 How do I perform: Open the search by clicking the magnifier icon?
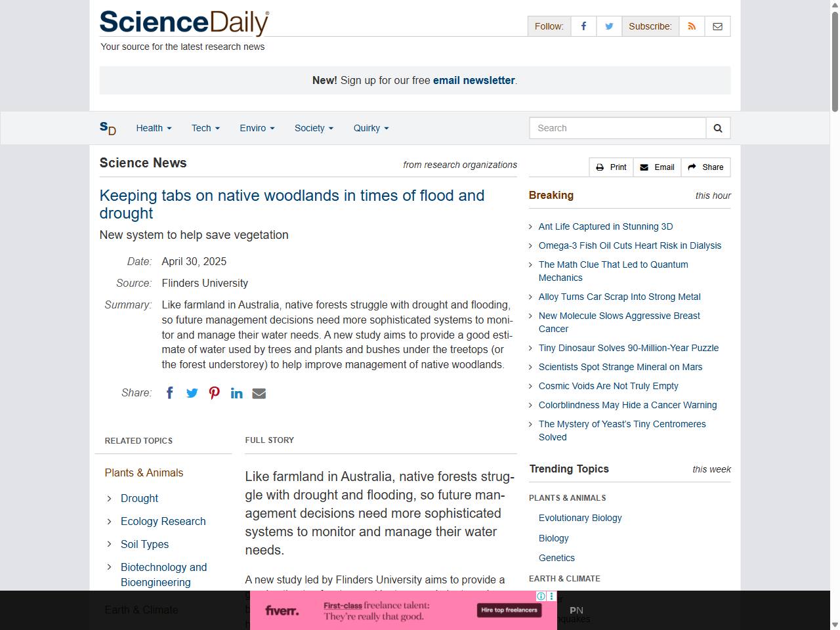tap(717, 128)
